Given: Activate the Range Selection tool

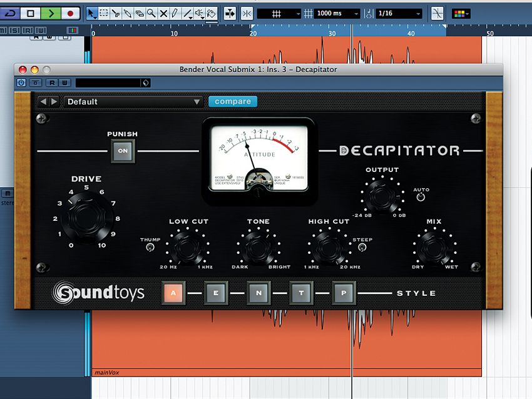Looking at the screenshot, I should click(x=104, y=13).
